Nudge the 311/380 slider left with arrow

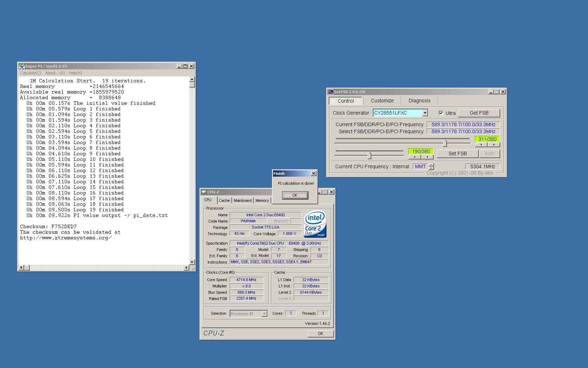[x=481, y=145]
